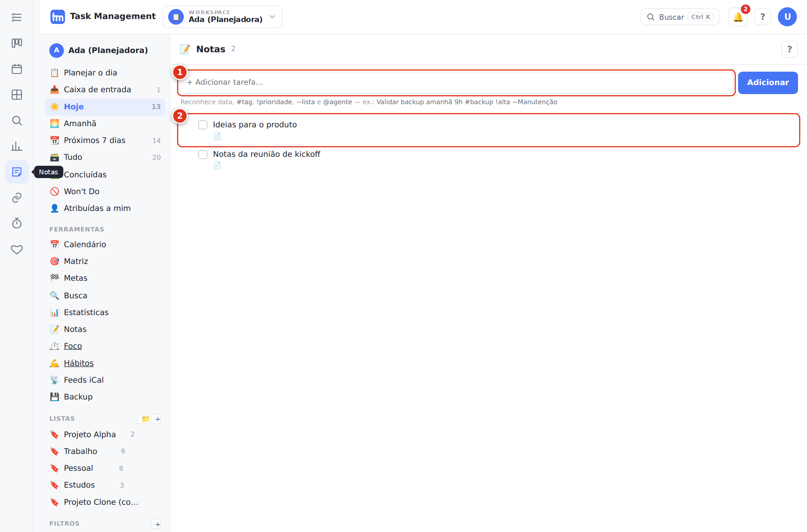The image size is (807, 532).
Task: Expand the Ada (Planejadora) workspace dropdown
Action: coord(222,17)
